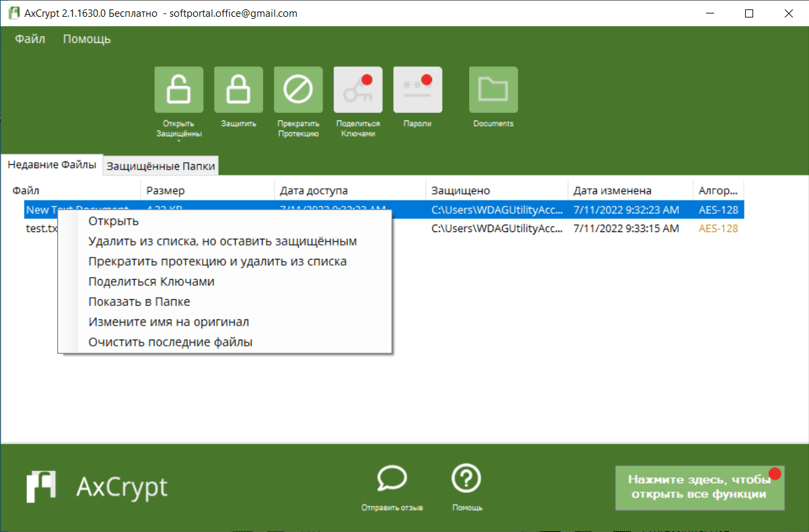Open the Помощь menu
Image resolution: width=809 pixels, height=532 pixels.
pos(87,39)
